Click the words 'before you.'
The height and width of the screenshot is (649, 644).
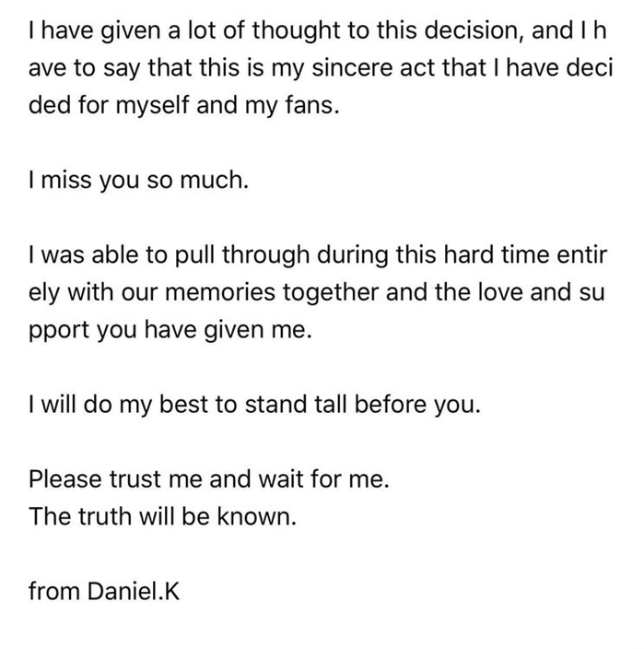coord(417,405)
